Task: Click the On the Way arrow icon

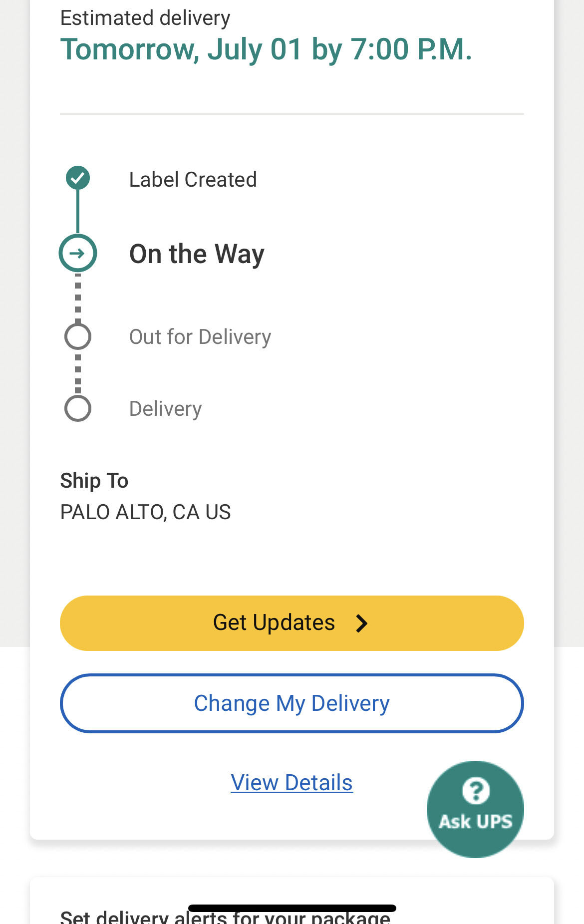Action: (x=78, y=253)
